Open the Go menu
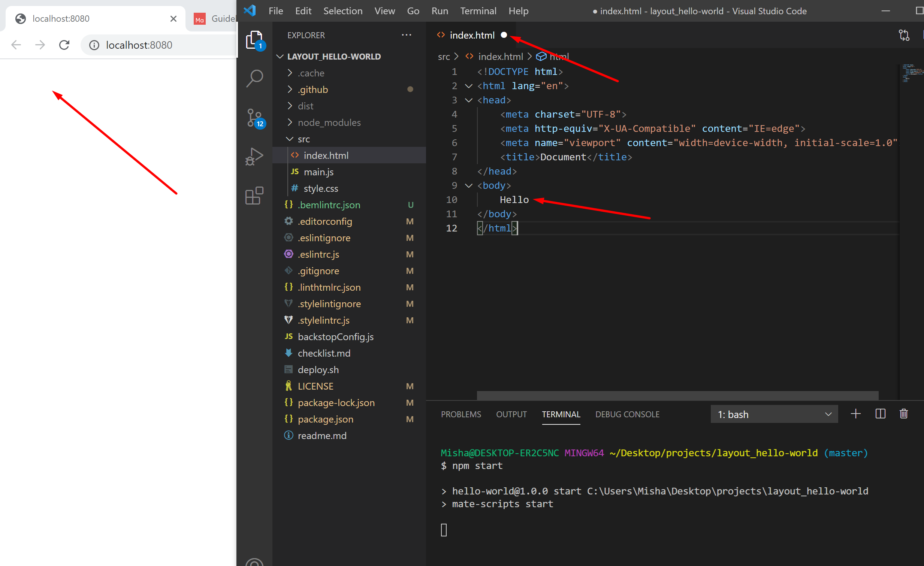 click(413, 11)
